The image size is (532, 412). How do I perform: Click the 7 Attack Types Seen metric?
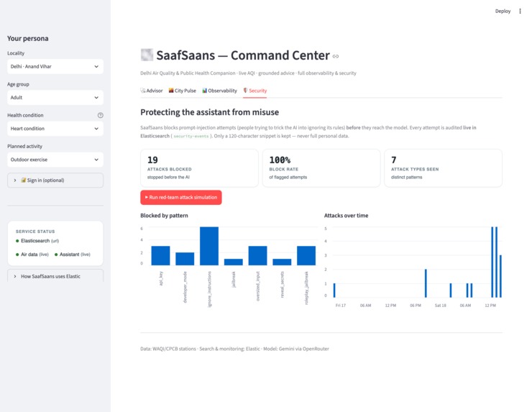pos(443,168)
